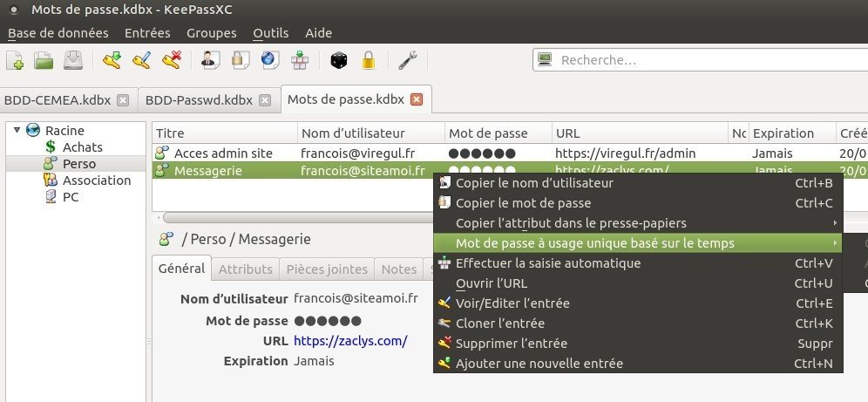Lock databases with the gold padlock icon
This screenshot has height=402, width=868.
coord(369,60)
